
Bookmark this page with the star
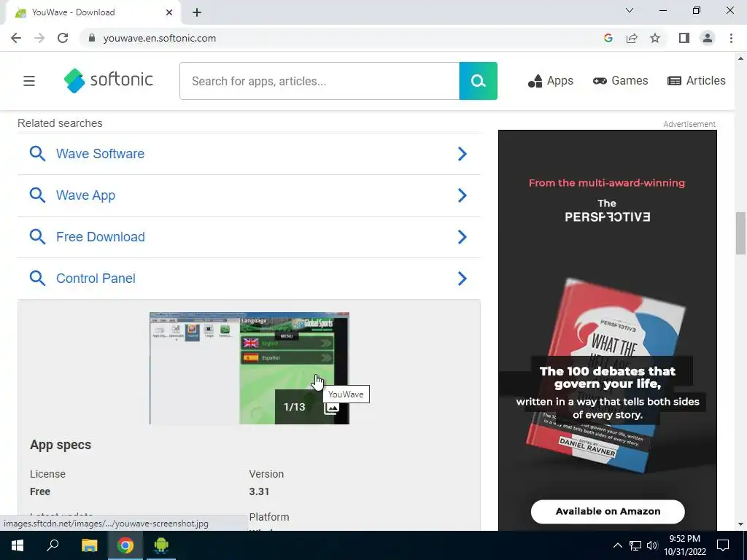coord(655,38)
